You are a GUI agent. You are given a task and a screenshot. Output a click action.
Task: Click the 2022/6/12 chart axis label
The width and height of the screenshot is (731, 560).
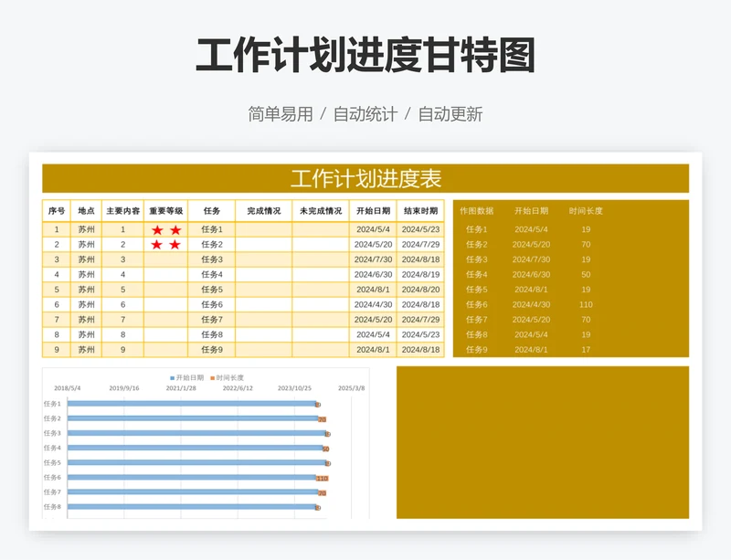click(x=238, y=388)
